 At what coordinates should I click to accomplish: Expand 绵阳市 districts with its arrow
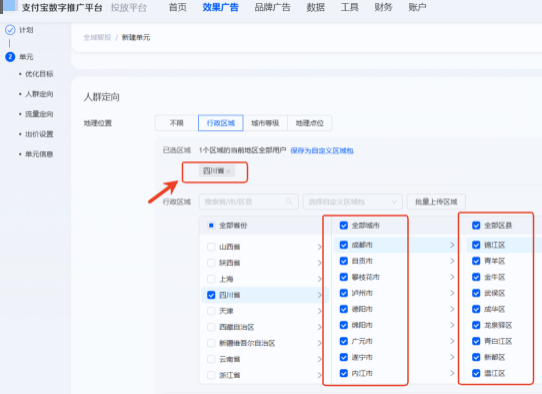click(x=452, y=325)
